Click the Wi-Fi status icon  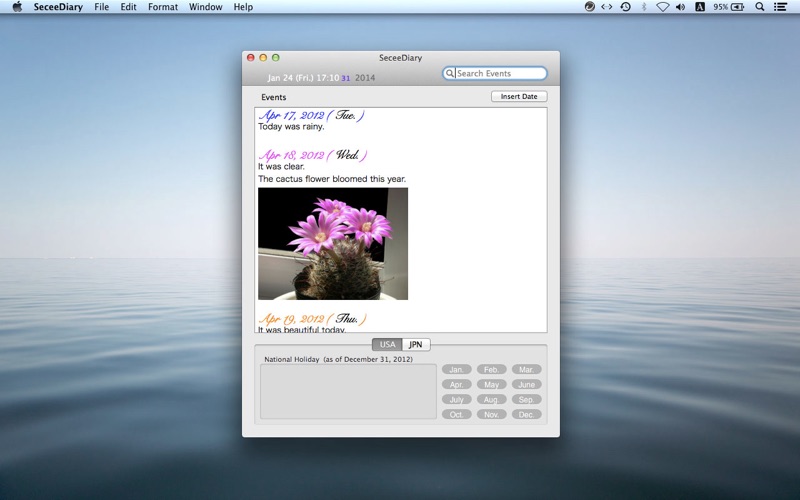pos(662,7)
